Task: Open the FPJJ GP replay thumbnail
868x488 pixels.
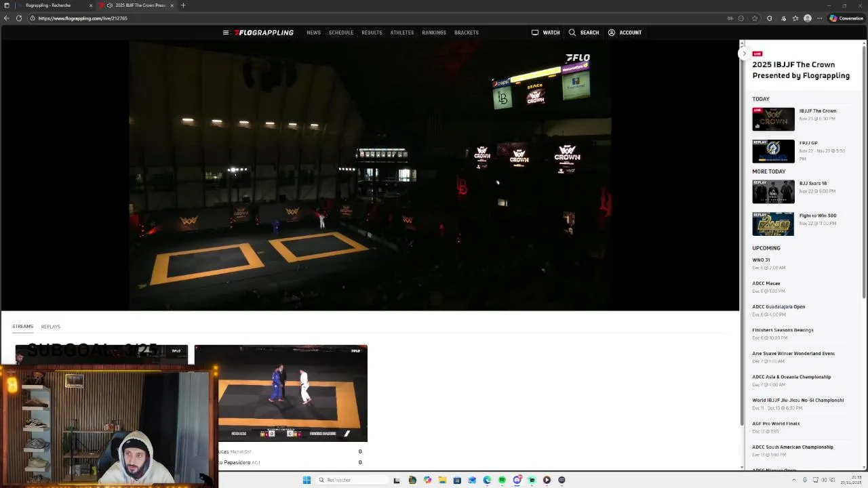Action: click(x=773, y=151)
